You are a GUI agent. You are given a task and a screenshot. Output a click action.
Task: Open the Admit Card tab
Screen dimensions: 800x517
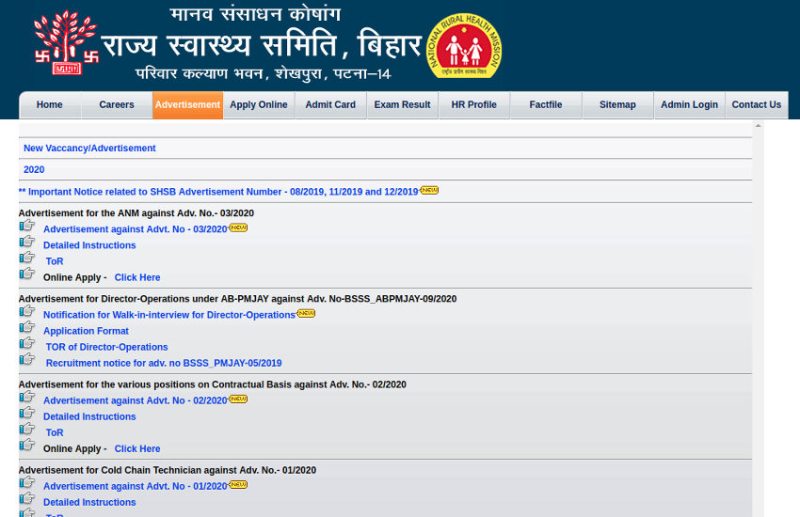pos(331,105)
